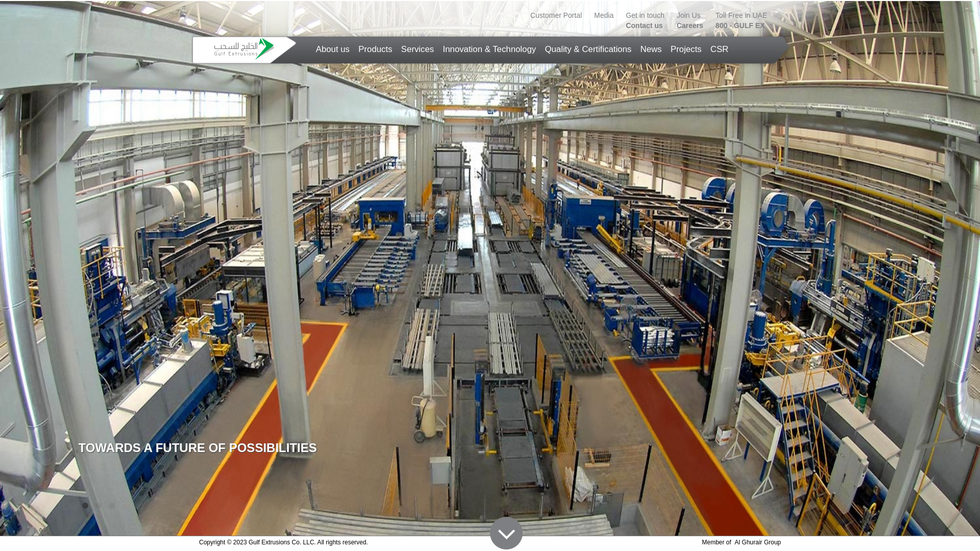Image resolution: width=980 pixels, height=551 pixels.
Task: Visit the Media link
Action: tap(604, 15)
